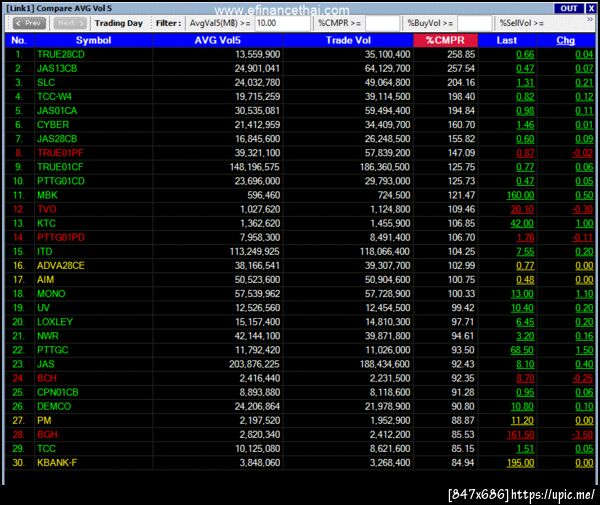Click MONO change value 1.10

(x=584, y=294)
